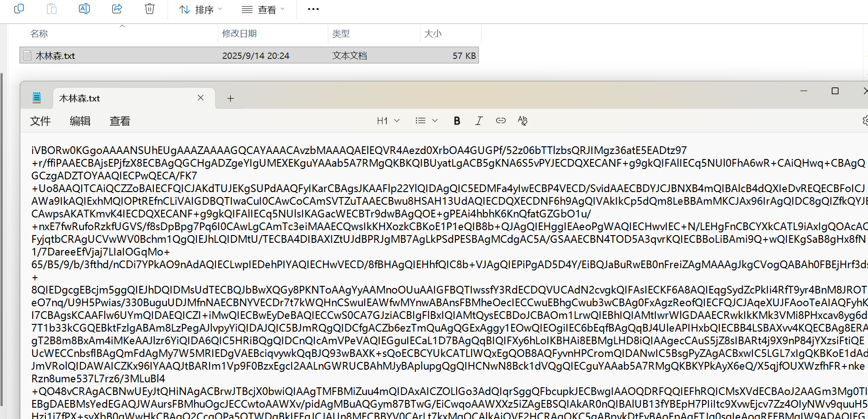
Task: Open the 编辑 menu in Notepad
Action: click(x=80, y=121)
